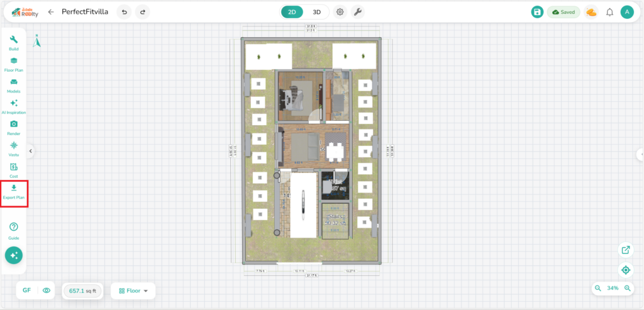
Task: Switch to 3D view mode
Action: coord(316,12)
